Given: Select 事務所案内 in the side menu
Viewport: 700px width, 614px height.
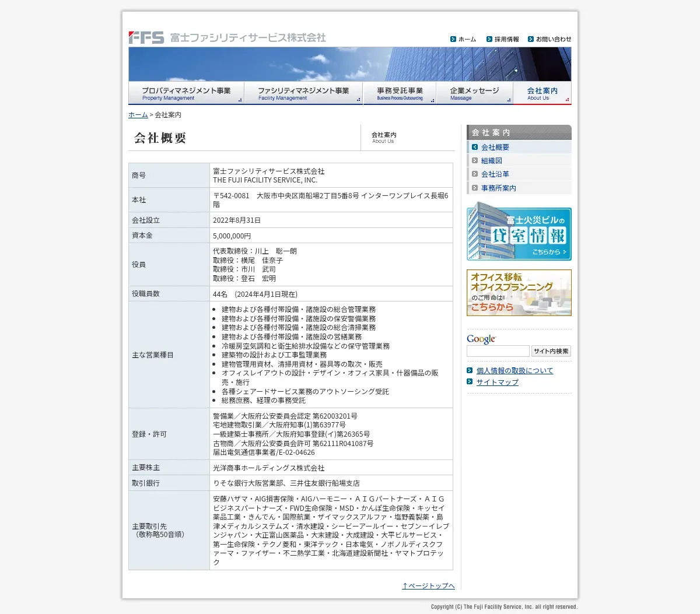Looking at the screenshot, I should (499, 188).
